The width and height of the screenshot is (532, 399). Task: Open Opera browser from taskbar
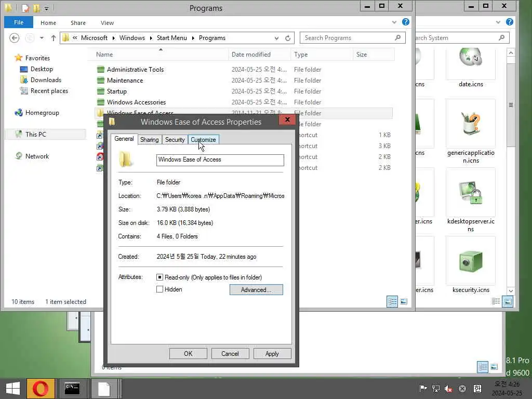(41, 389)
